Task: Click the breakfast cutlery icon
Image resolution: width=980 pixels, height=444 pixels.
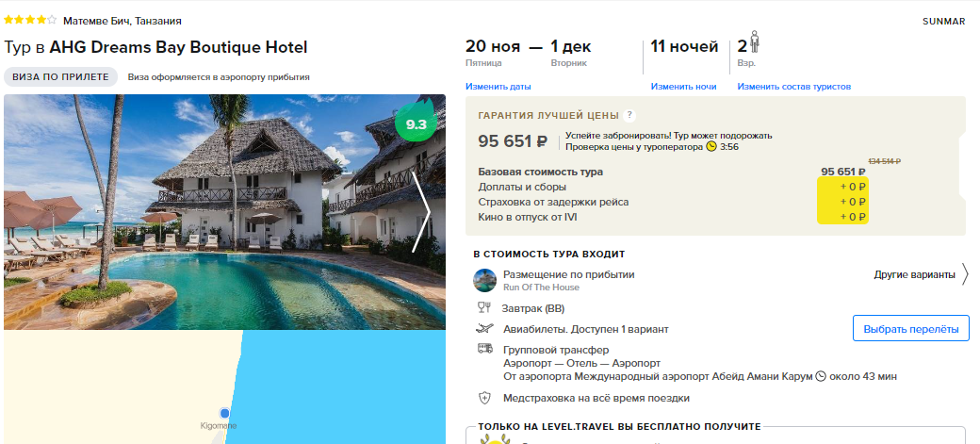Action: tap(483, 307)
